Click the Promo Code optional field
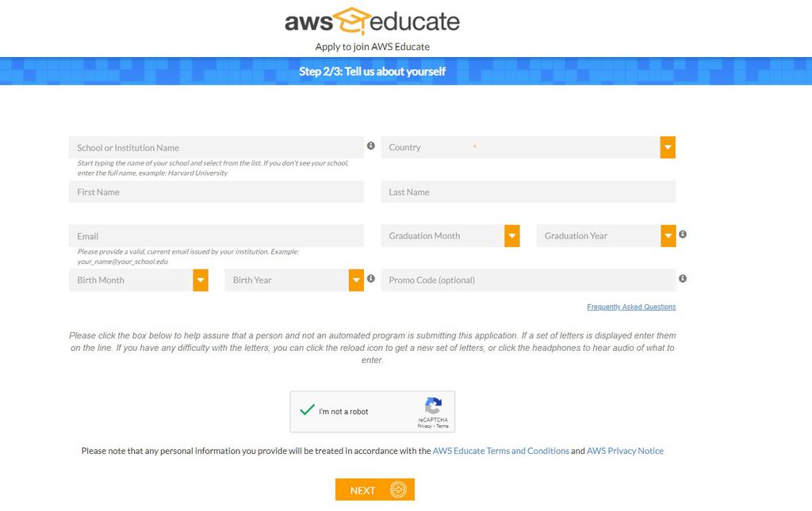Viewport: 812px width, 511px height. click(x=528, y=280)
